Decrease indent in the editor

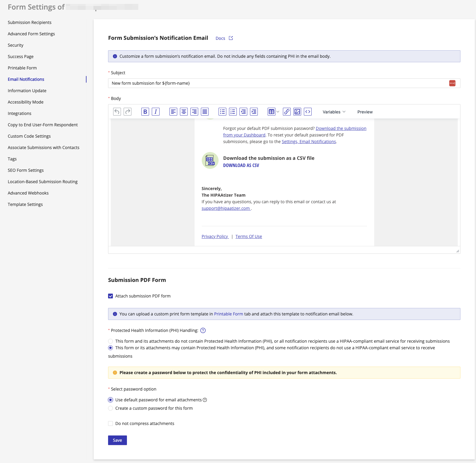point(243,112)
